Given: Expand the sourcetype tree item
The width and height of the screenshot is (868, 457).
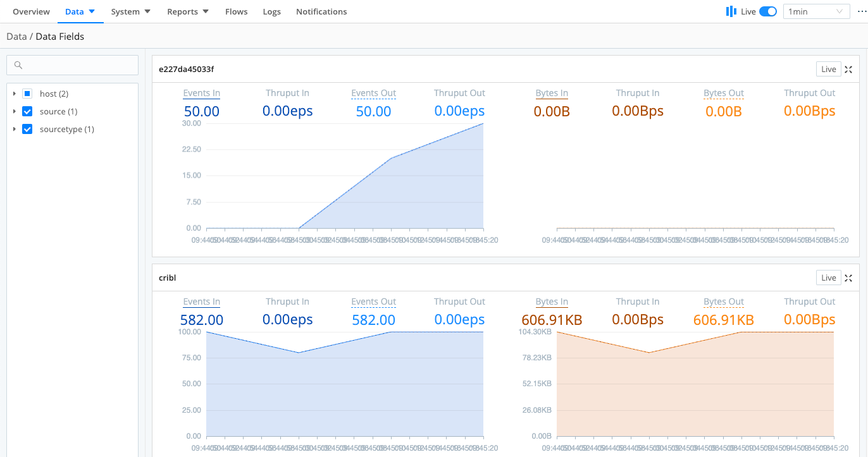Looking at the screenshot, I should 15,129.
